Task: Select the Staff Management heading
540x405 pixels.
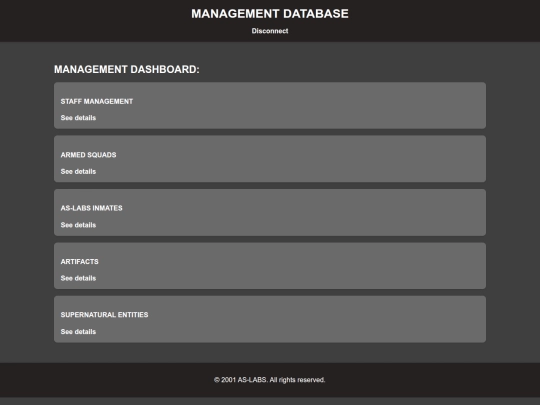Action: (x=97, y=102)
